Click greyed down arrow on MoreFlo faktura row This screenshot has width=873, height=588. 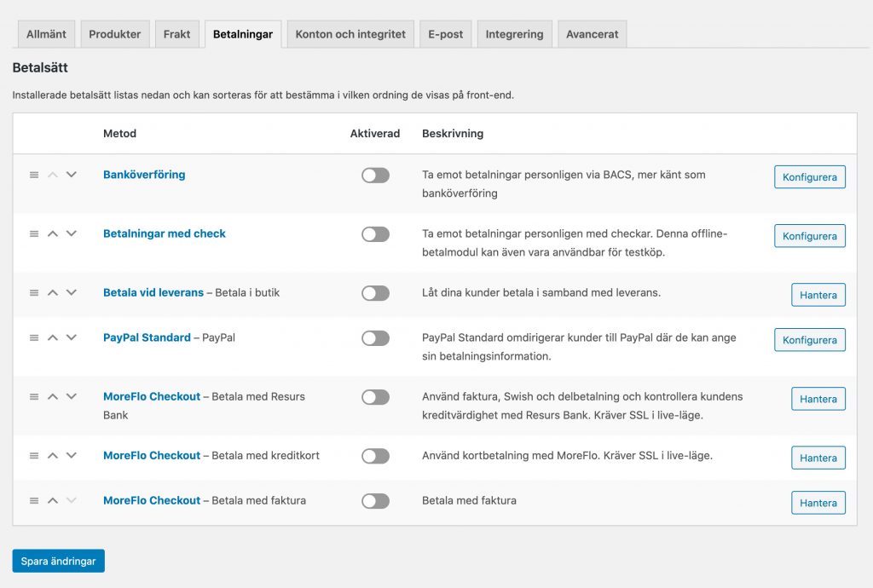pyautogui.click(x=72, y=501)
